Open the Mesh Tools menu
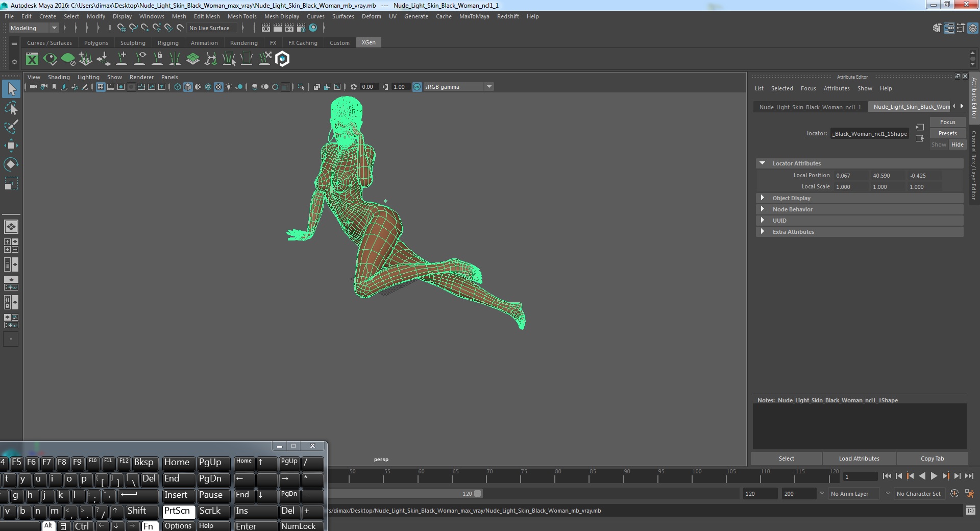 tap(242, 16)
